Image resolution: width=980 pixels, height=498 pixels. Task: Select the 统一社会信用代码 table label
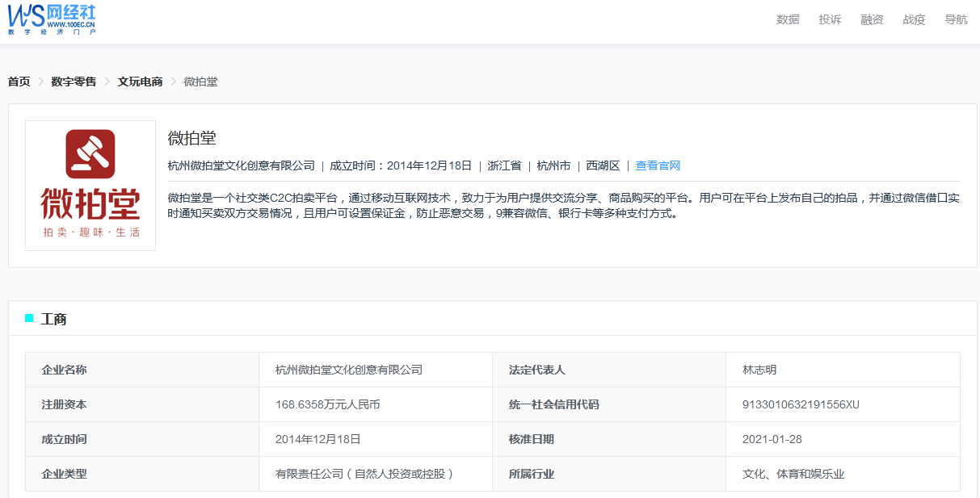(x=554, y=404)
